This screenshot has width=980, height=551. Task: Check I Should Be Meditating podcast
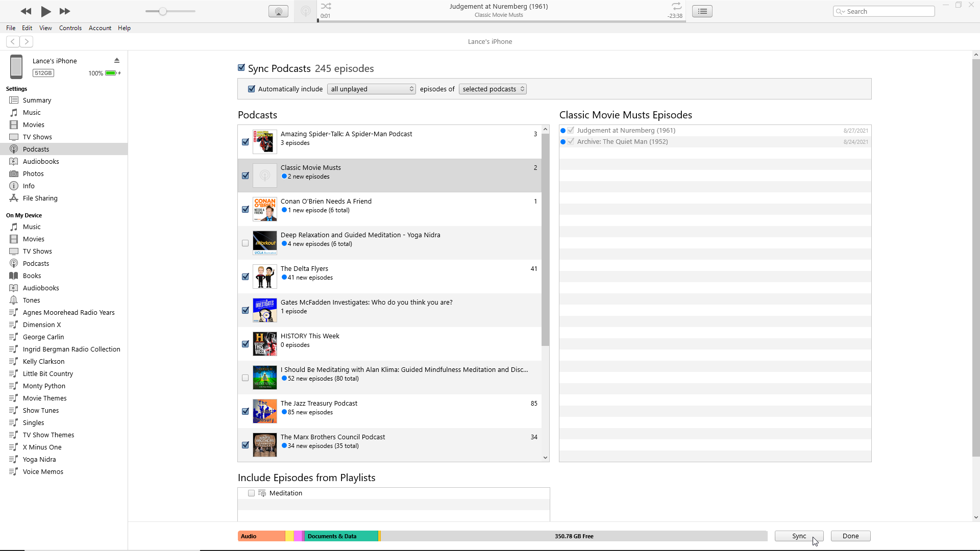pos(246,378)
